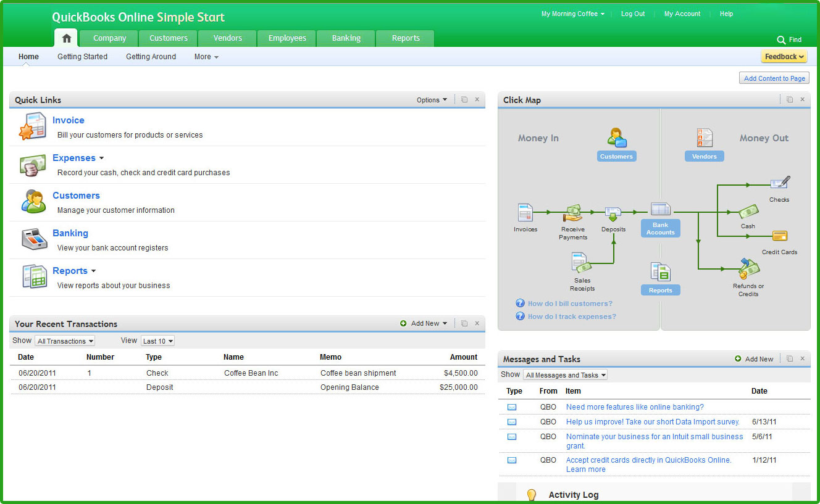Pop out Your Recent Transactions panel
Viewport: 820px width, 504px height.
coord(464,323)
